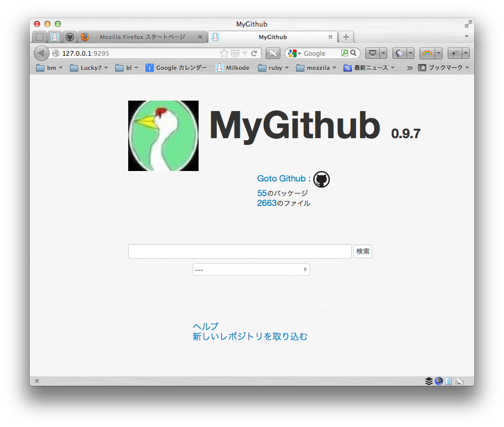This screenshot has height=427, width=504.
Task: Open dropdown arrow next to Pocket button
Action: click(x=384, y=53)
